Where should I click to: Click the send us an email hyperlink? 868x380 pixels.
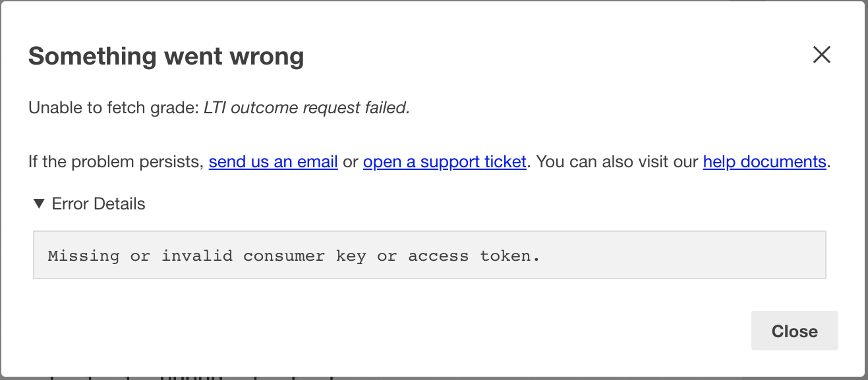272,161
